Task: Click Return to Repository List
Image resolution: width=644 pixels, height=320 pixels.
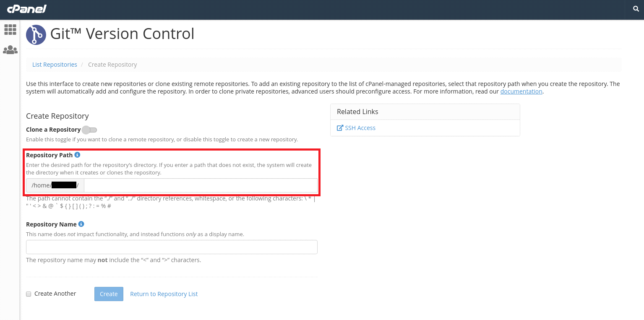Action: pos(164,294)
